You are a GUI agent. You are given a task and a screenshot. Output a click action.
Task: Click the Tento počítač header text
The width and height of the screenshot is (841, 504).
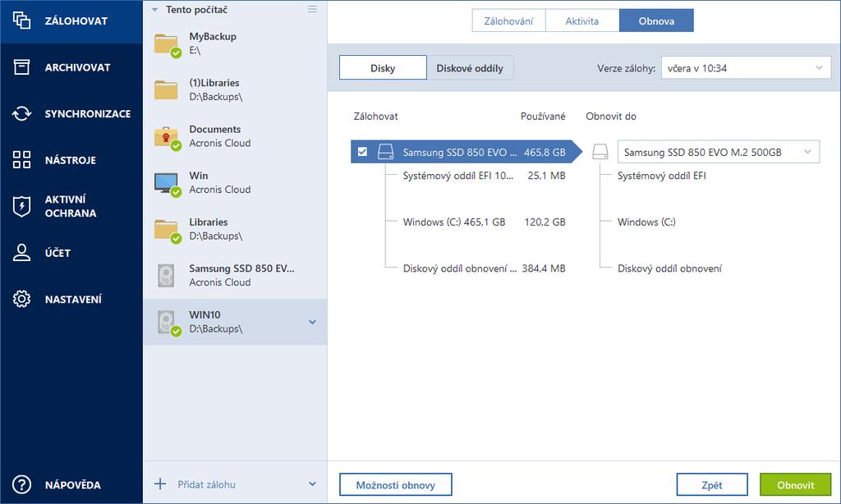[x=196, y=10]
